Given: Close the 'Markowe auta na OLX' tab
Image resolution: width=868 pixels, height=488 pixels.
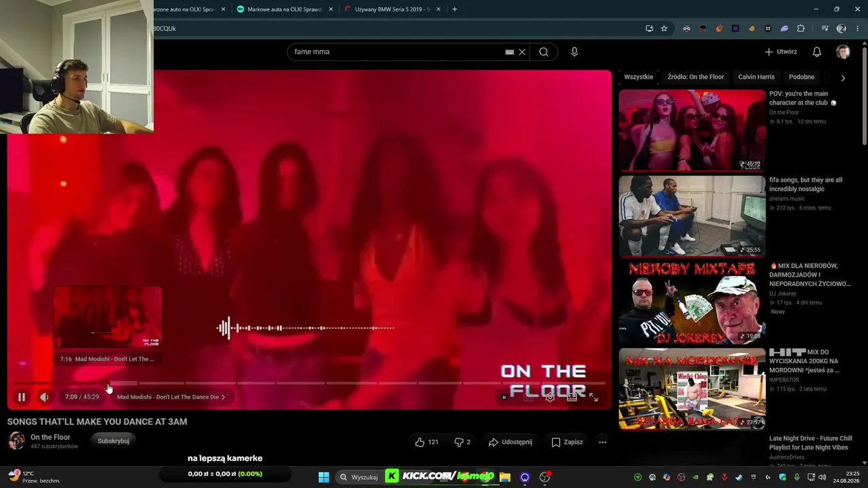Looking at the screenshot, I should [330, 9].
